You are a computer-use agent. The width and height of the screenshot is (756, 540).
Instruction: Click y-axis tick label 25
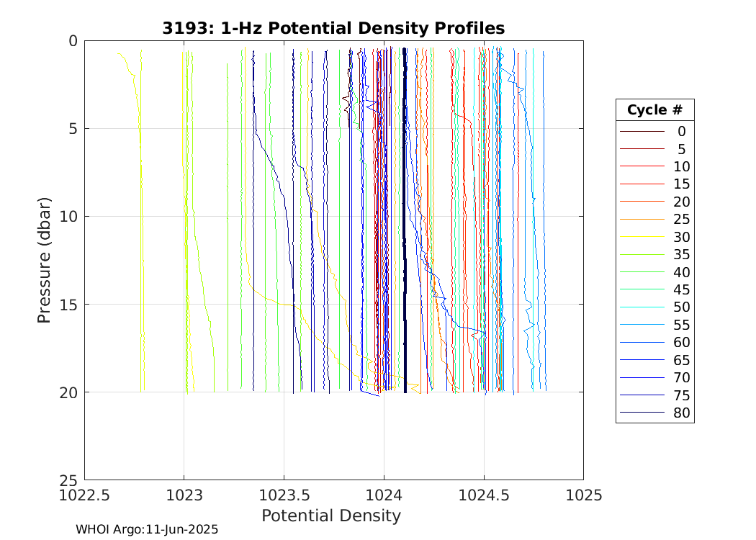69,480
